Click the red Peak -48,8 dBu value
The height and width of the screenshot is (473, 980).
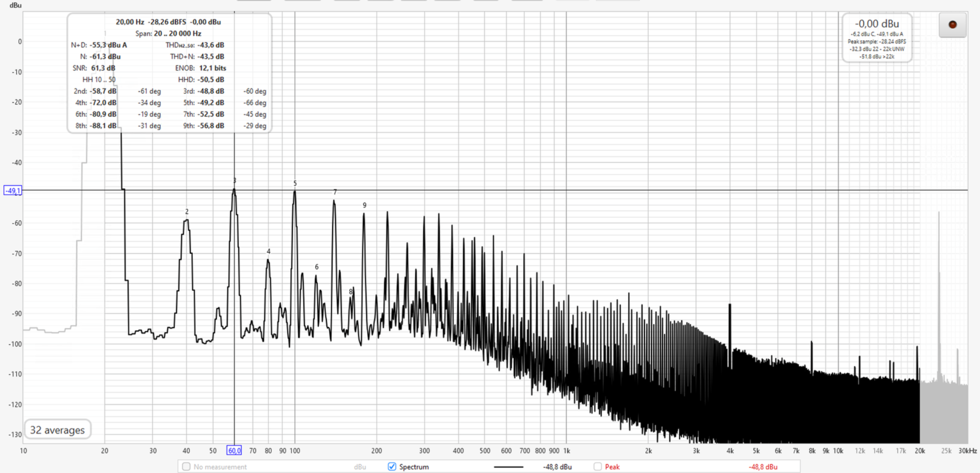click(763, 467)
